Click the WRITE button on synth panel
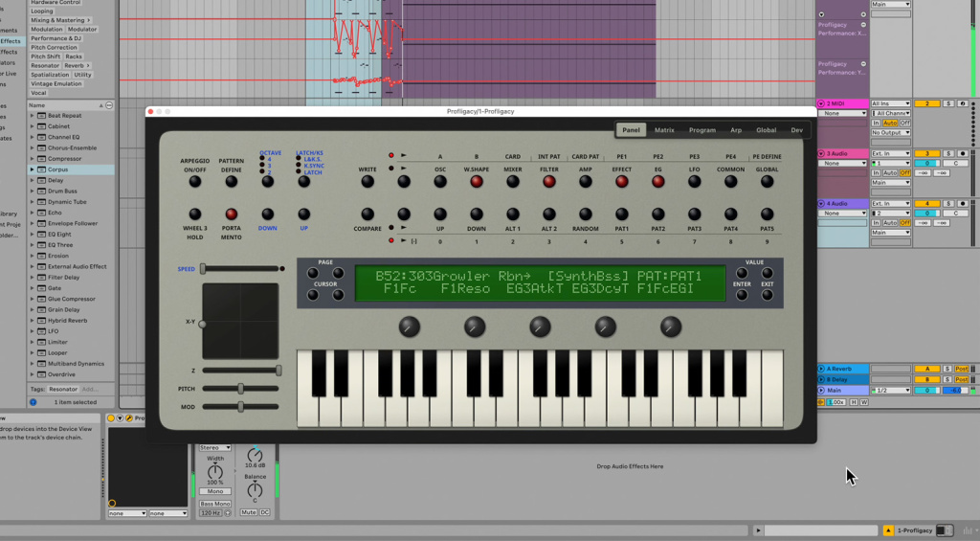Image resolution: width=980 pixels, height=541 pixels. [x=367, y=182]
